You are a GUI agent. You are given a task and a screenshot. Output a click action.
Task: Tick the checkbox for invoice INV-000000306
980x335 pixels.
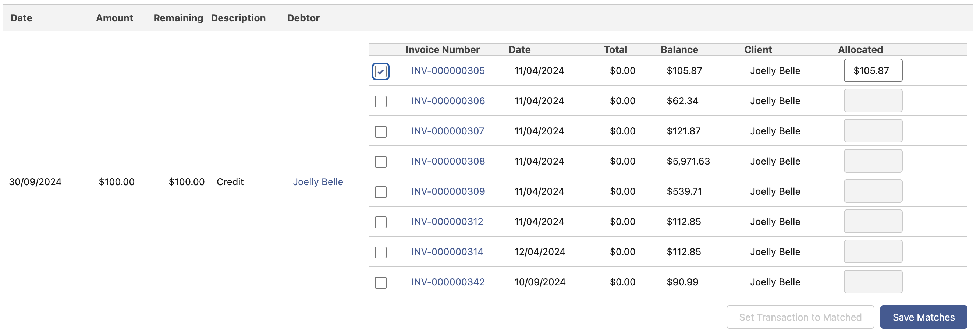(x=380, y=101)
